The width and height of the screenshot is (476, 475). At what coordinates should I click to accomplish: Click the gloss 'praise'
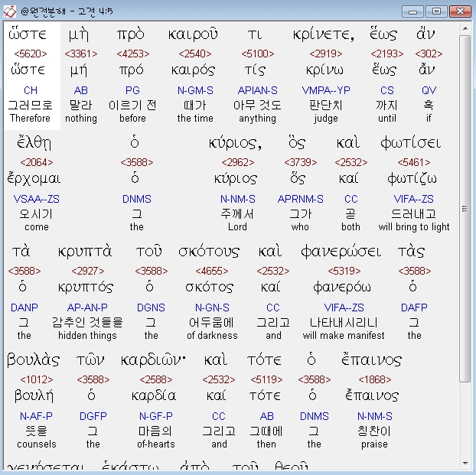375,444
